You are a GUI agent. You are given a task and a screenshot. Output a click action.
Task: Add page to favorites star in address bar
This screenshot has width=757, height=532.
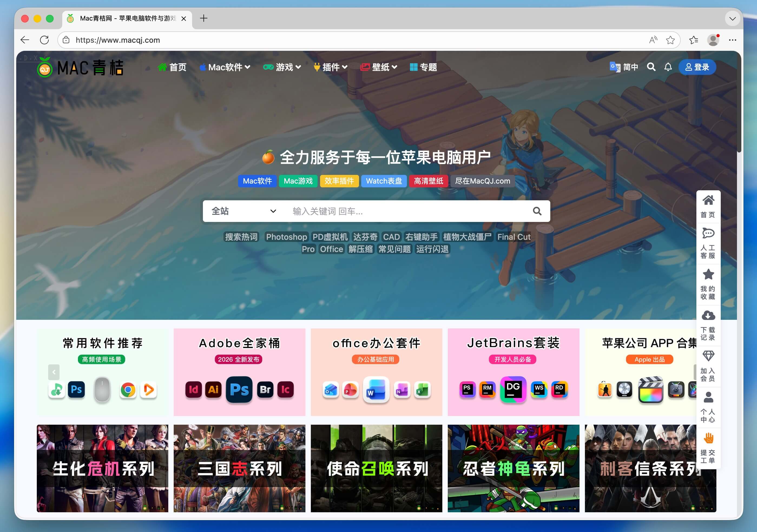click(x=670, y=40)
